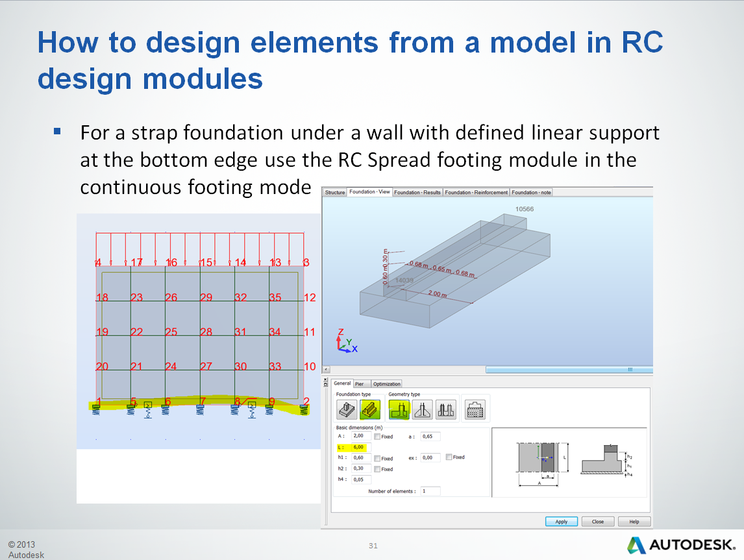Select the continuous footing foundation type icon
Screen dimensions: 744x560
pyautogui.click(x=368, y=409)
